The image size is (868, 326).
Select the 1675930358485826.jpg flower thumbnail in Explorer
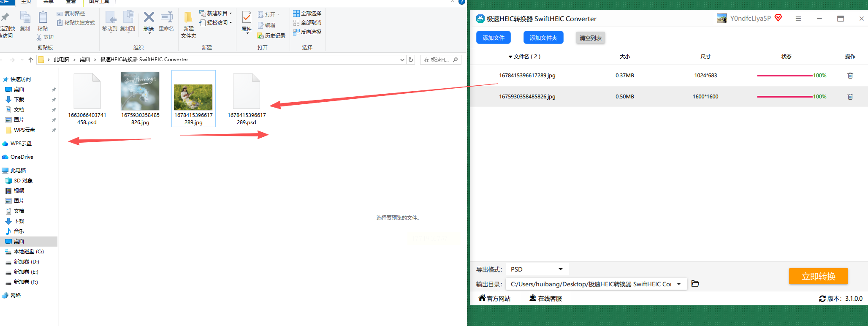click(140, 91)
